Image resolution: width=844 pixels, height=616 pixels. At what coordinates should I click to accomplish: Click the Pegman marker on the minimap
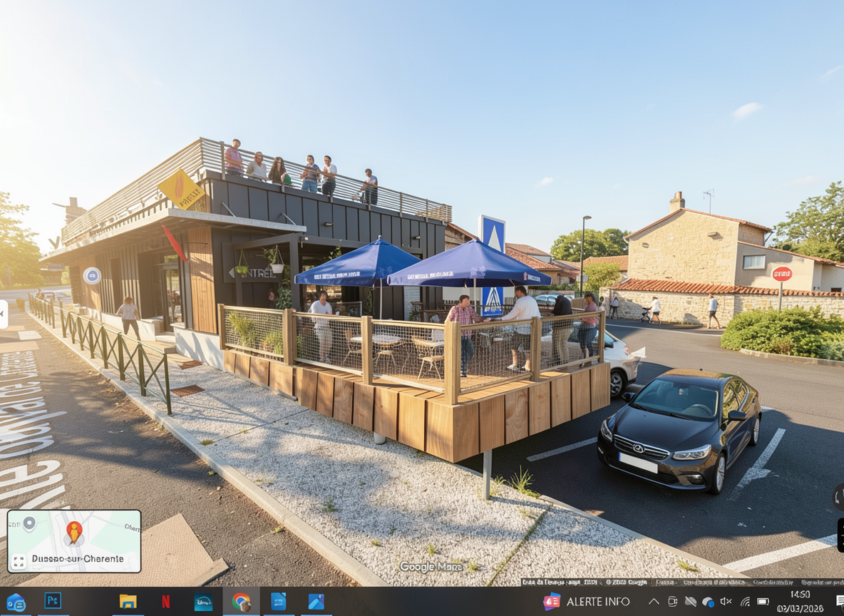(x=74, y=532)
